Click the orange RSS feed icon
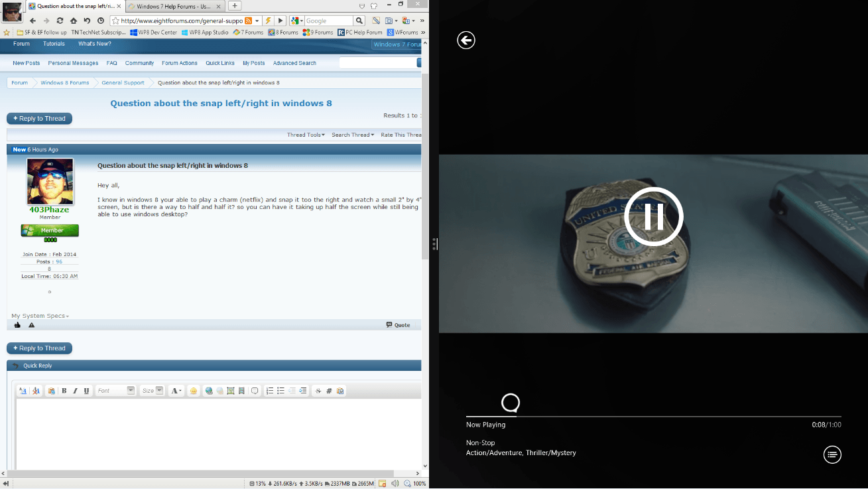Screen dimensions: 868x489 (x=248, y=21)
